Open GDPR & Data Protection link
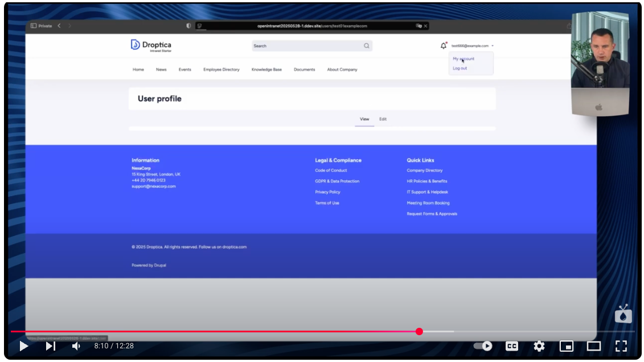The height and width of the screenshot is (362, 644). pos(337,181)
